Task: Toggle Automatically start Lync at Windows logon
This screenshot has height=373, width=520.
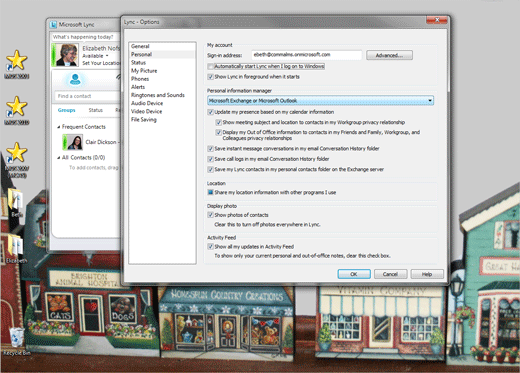Action: point(210,66)
